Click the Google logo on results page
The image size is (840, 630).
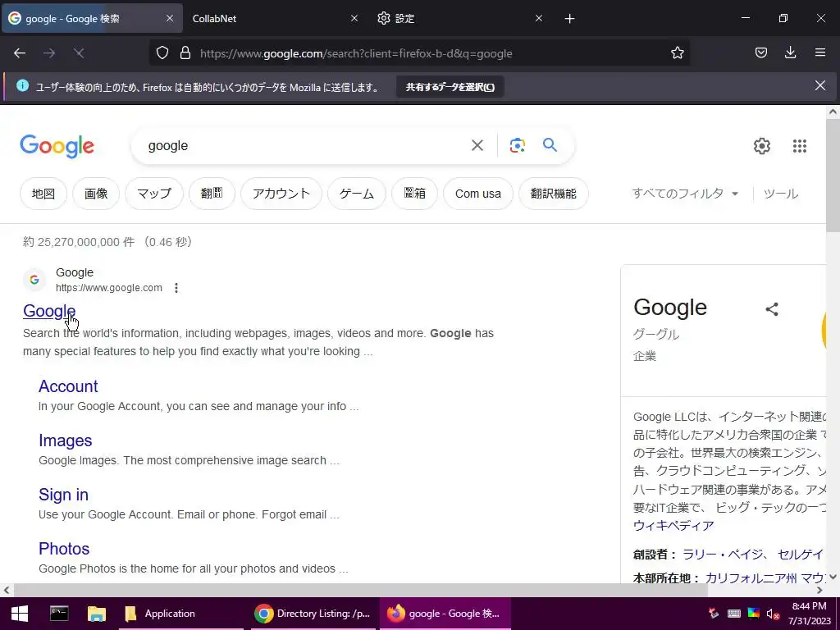(57, 146)
